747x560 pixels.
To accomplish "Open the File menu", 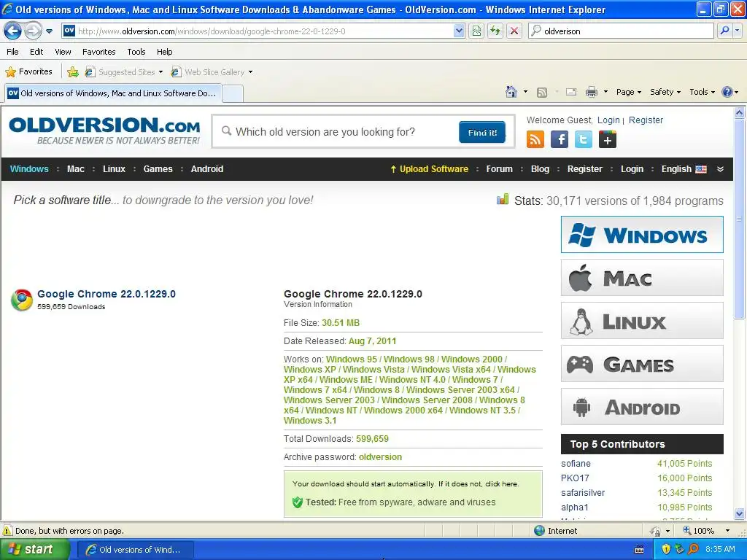I will (12, 52).
